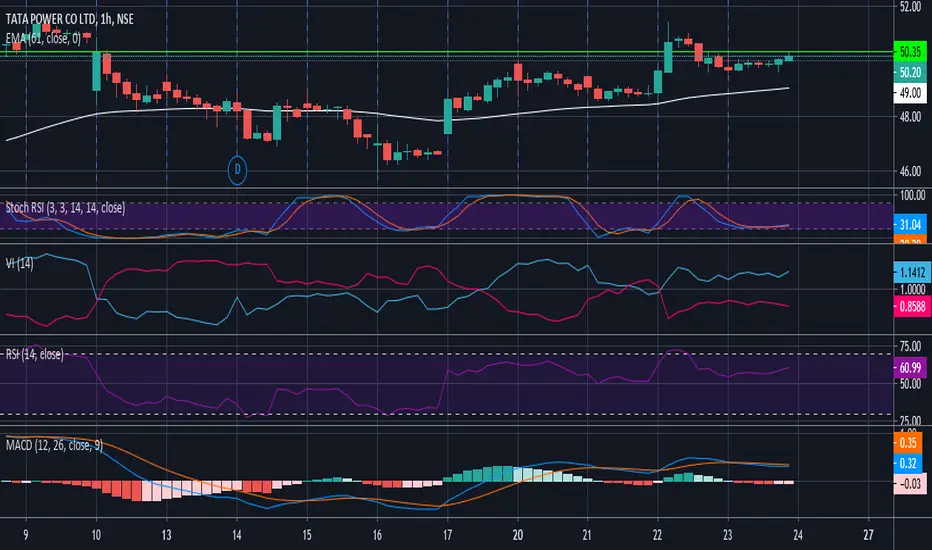
Task: Click date 10 on the time axis
Action: pyautogui.click(x=96, y=535)
